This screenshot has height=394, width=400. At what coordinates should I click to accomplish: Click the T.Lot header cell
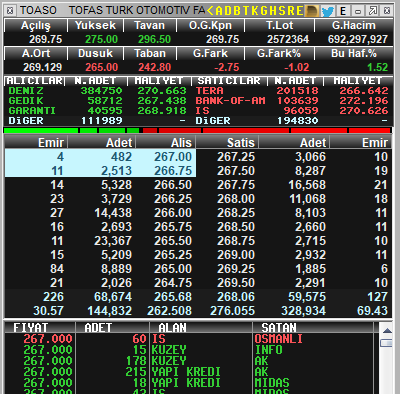[280, 25]
